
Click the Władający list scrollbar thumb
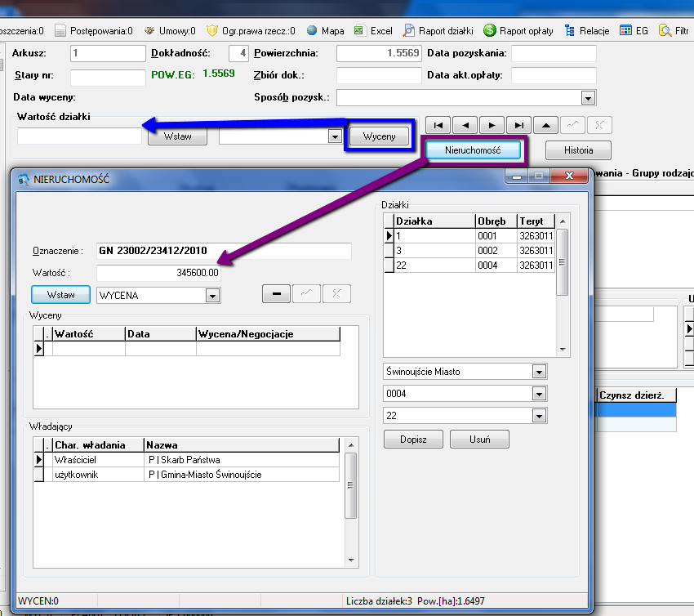(x=350, y=485)
